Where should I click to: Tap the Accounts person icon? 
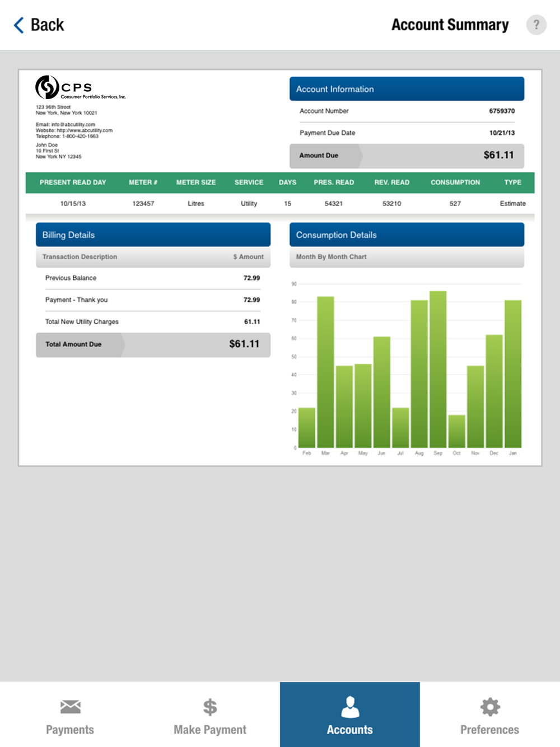(x=350, y=707)
